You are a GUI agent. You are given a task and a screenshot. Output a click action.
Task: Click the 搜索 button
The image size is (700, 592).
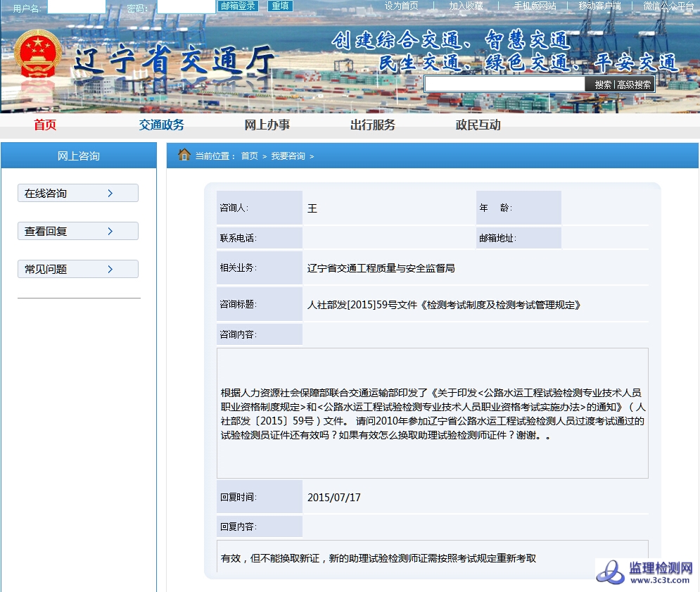[x=603, y=84]
